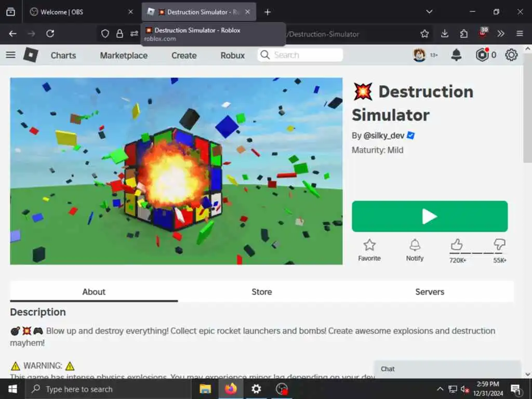This screenshot has height=399, width=532.
Task: Open the Roblox settings gear
Action: click(x=511, y=55)
